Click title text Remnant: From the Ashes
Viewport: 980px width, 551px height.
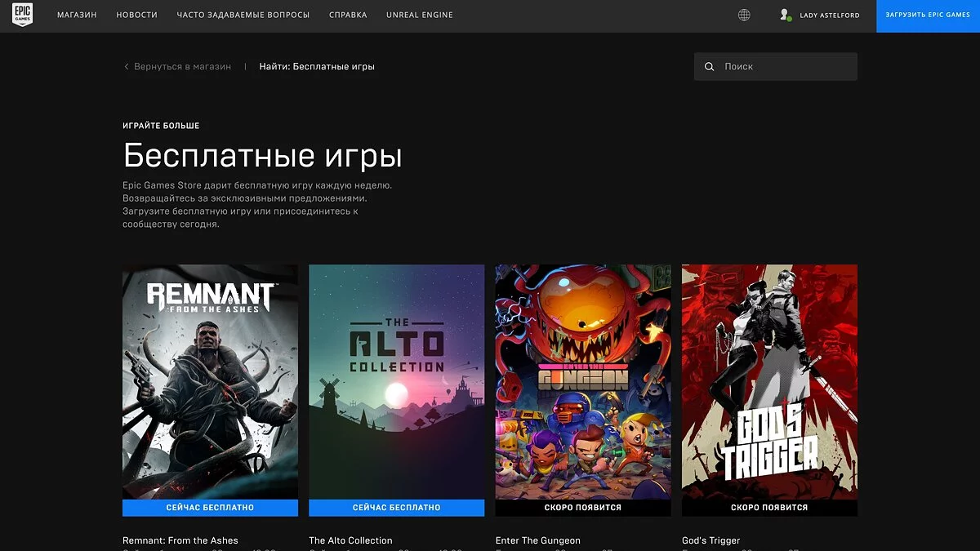point(180,540)
